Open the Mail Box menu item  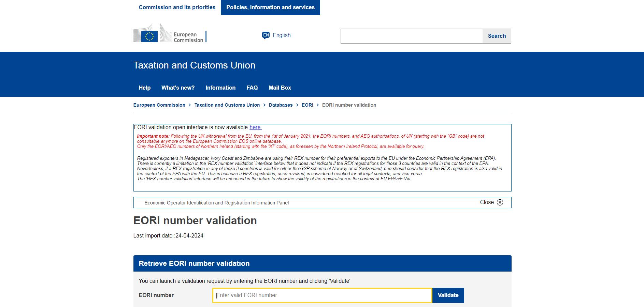[x=280, y=88]
